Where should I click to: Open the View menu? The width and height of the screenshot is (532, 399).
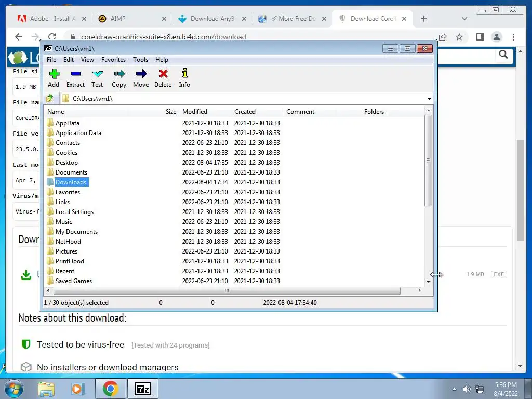click(x=87, y=60)
